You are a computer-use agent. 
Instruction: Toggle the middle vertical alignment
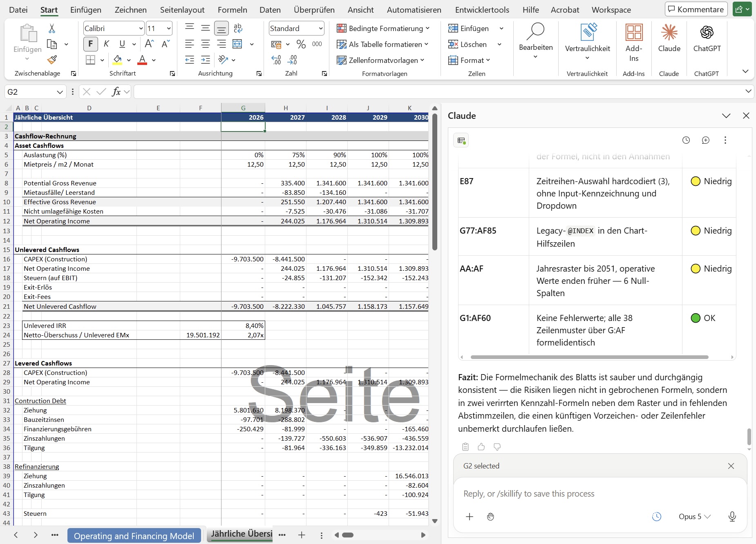tap(205, 28)
